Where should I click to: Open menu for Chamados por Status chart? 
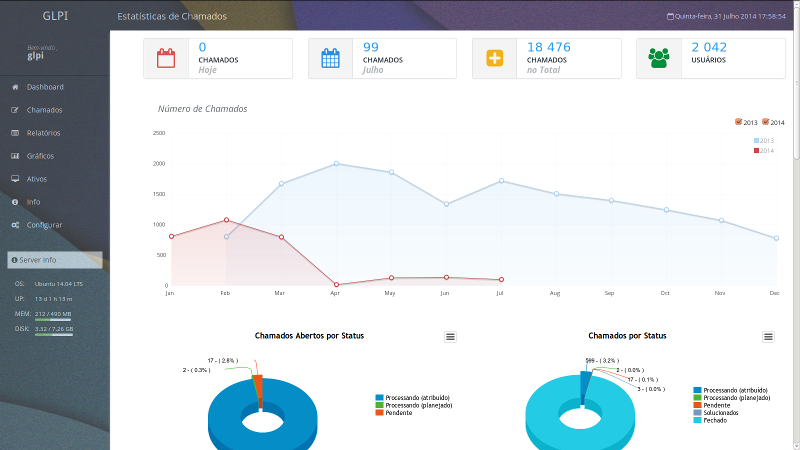[768, 337]
